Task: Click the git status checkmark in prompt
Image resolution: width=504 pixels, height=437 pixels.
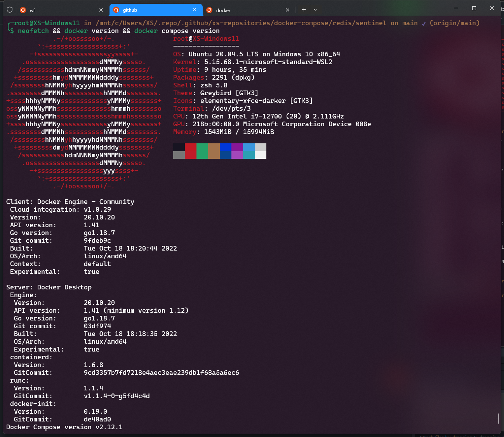Action: (424, 23)
